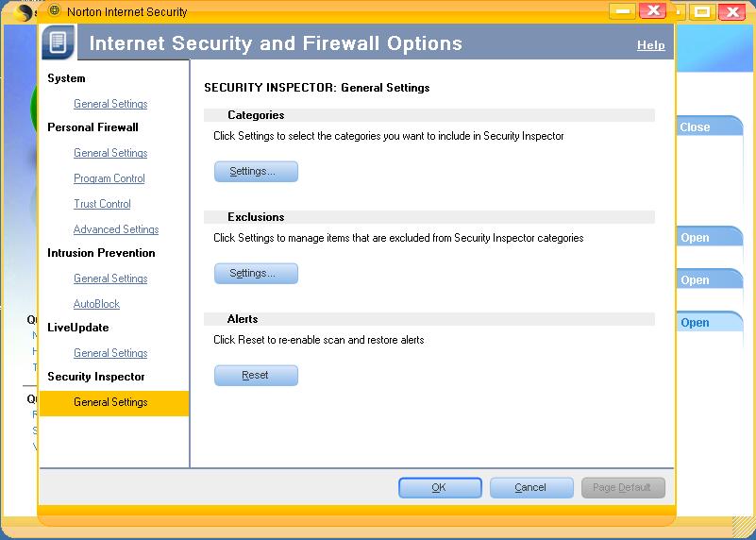Image resolution: width=756 pixels, height=540 pixels.
Task: Open Personal Firewall Advanced Settings
Action: pyautogui.click(x=116, y=229)
